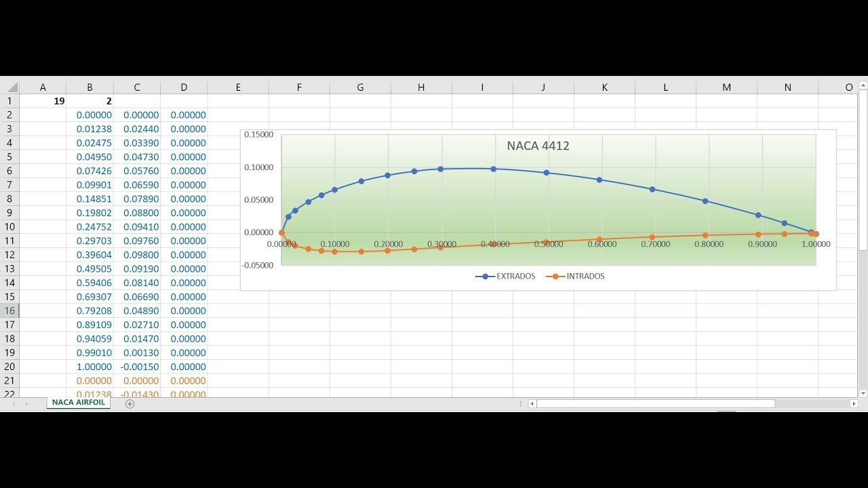Viewport: 868px width, 488px height.
Task: Select cell with value 0.04950
Action: (x=90, y=157)
